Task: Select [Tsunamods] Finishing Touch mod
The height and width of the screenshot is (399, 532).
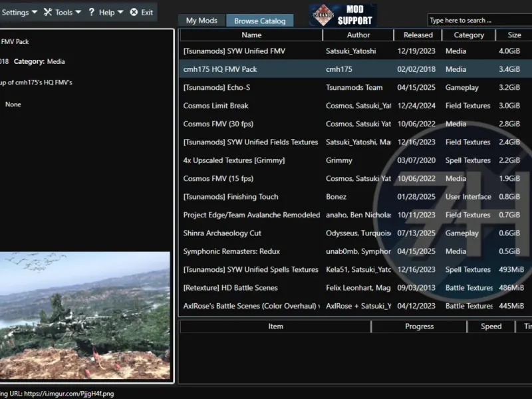Action: 355,197
